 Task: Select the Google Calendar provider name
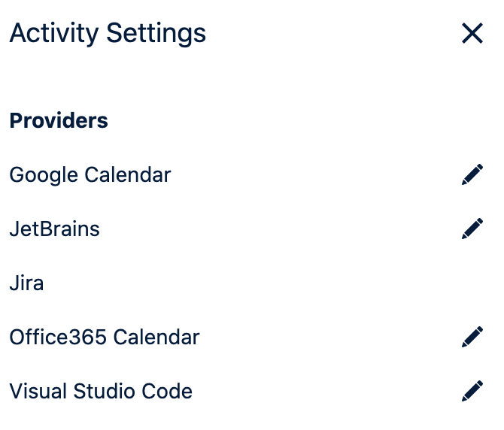[x=90, y=175]
